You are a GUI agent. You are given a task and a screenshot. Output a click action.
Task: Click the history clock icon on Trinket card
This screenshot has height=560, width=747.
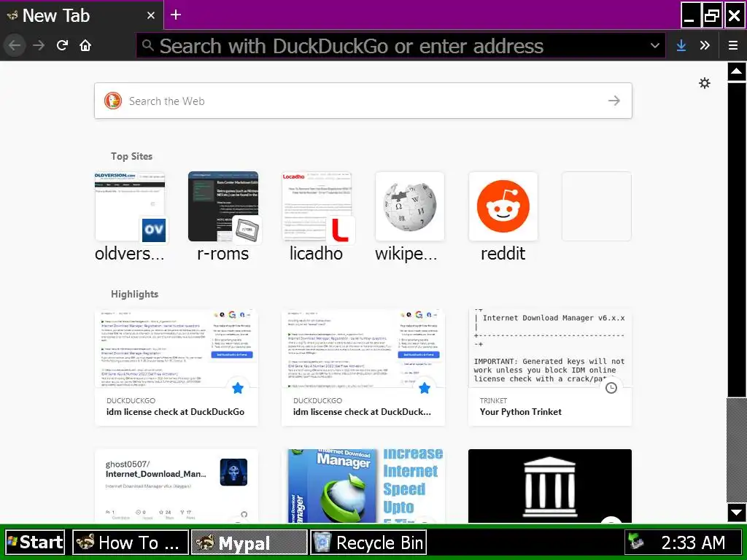611,388
